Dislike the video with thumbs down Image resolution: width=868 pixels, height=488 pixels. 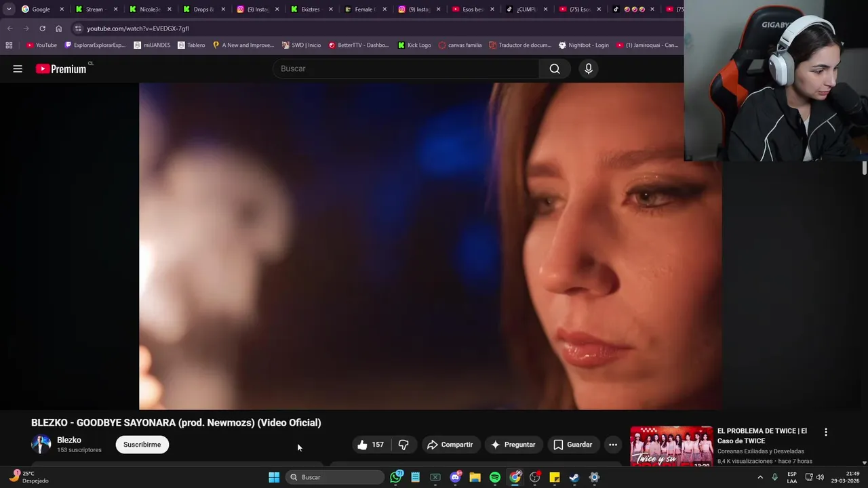point(403,445)
